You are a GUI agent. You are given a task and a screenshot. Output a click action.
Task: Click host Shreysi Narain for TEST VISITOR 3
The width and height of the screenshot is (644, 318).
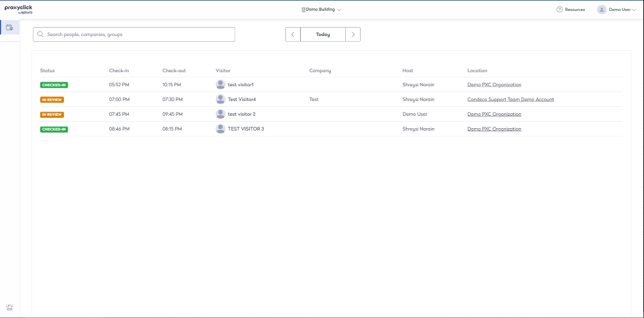[419, 129]
